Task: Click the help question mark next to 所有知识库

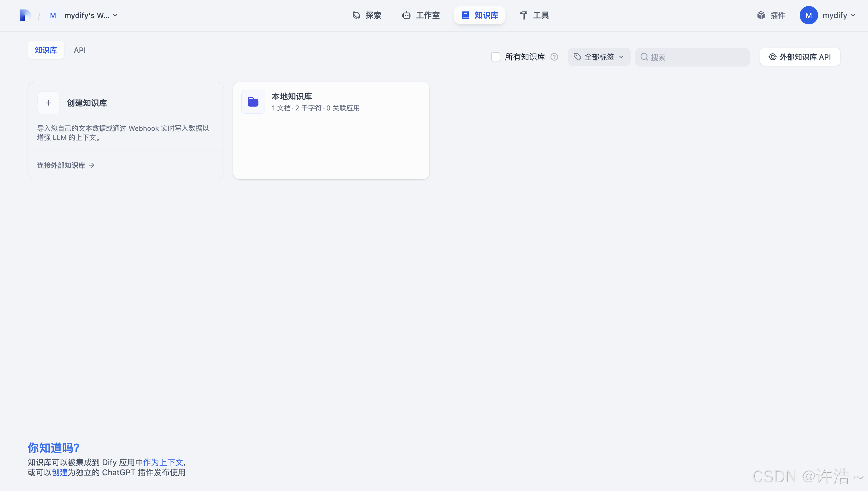Action: click(x=554, y=57)
